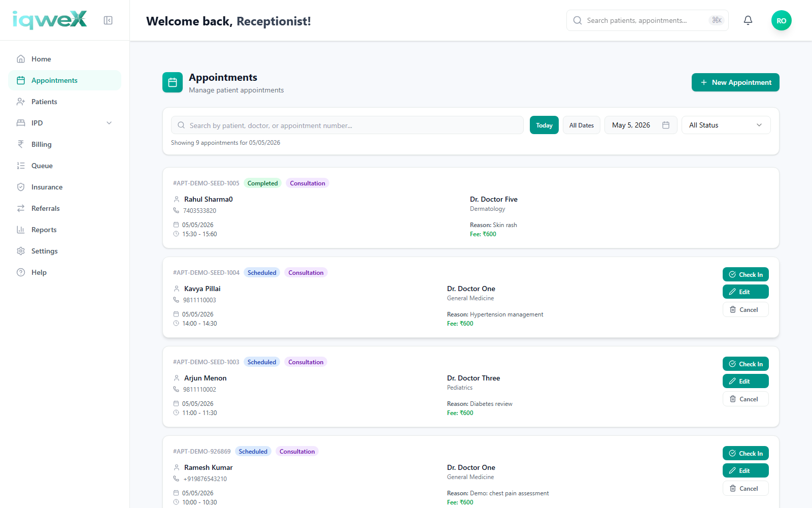Create a New Appointment
The width and height of the screenshot is (812, 508).
pos(735,82)
